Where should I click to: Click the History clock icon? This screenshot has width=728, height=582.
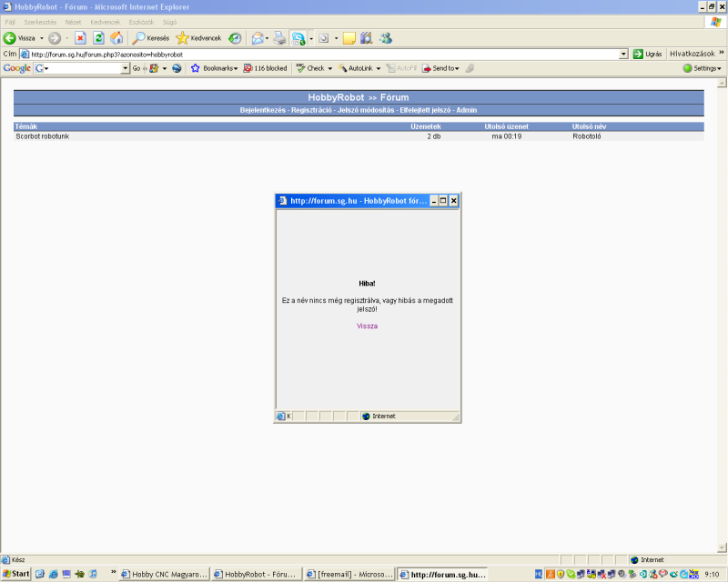point(235,38)
